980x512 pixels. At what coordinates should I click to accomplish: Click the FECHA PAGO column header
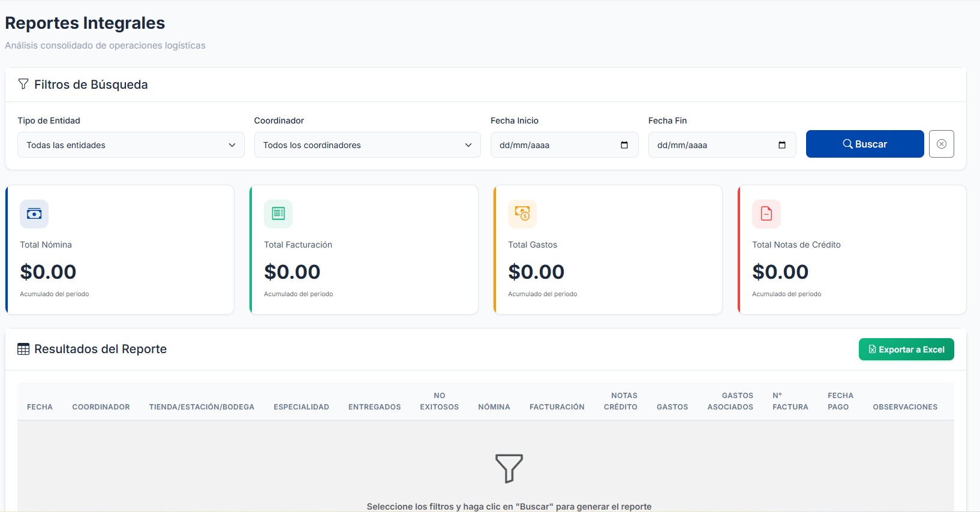(x=840, y=401)
